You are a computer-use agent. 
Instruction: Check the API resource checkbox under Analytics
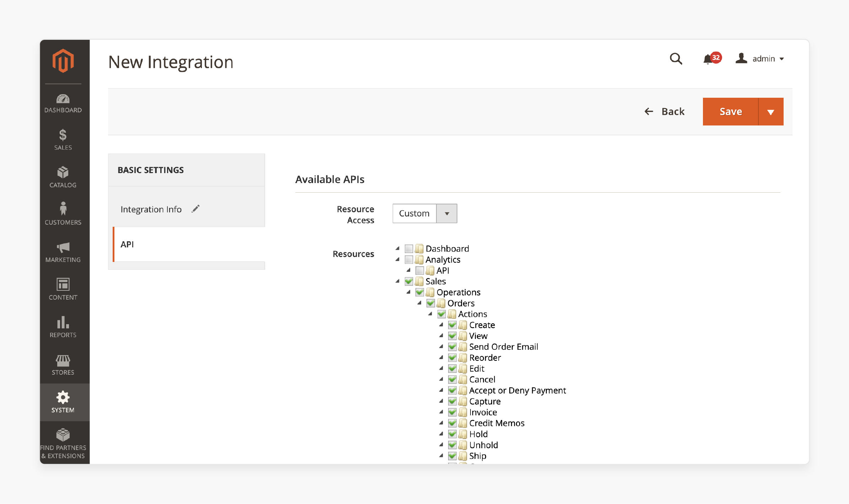(420, 270)
